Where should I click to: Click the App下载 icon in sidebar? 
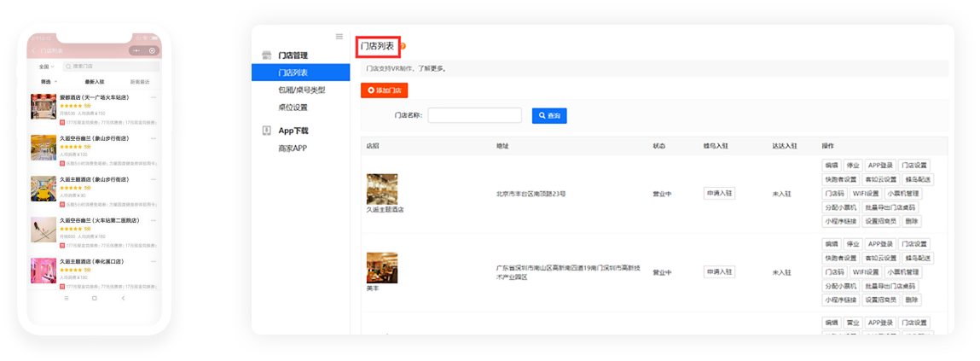click(x=267, y=131)
